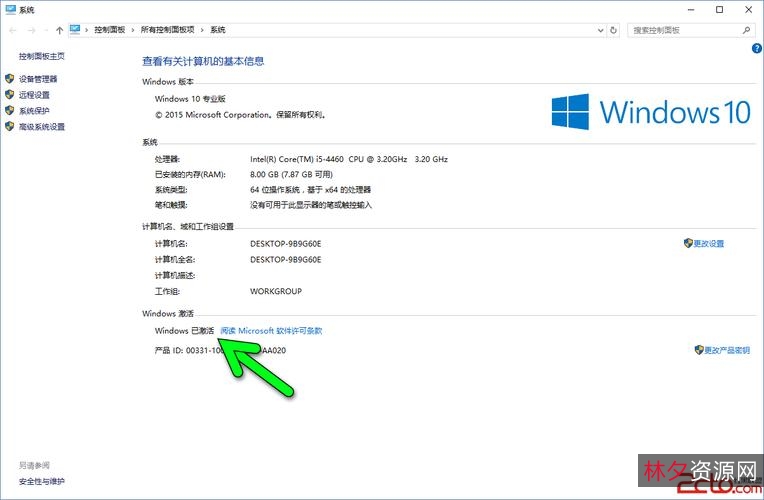Image resolution: width=764 pixels, height=500 pixels.
Task: Open 安全性与维护 link
Action: coord(41,481)
